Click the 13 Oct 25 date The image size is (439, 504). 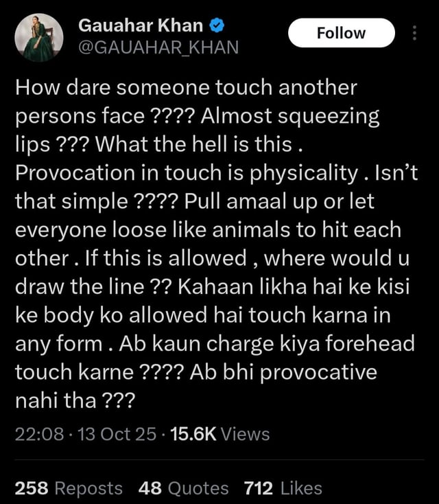[117, 434]
